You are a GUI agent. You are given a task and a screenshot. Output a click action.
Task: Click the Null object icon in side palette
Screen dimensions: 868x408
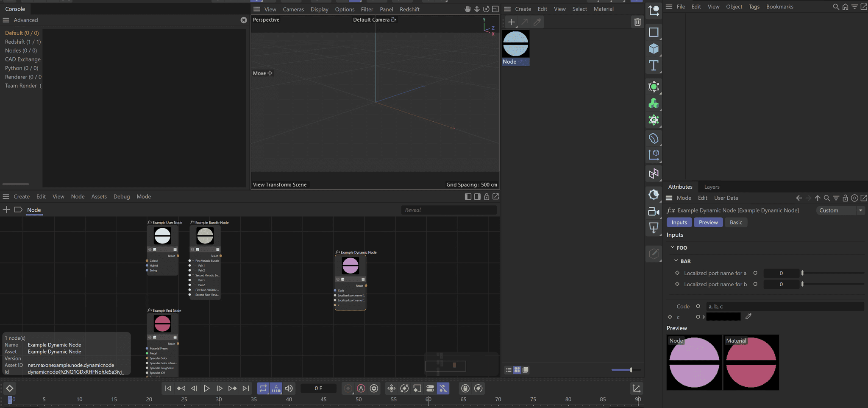654,11
